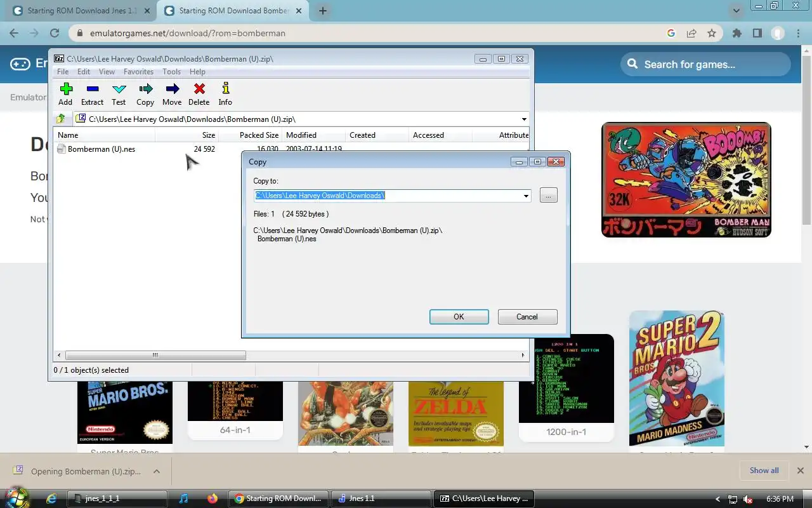812x508 pixels.
Task: Sort by the Accessed column header
Action: 441,135
